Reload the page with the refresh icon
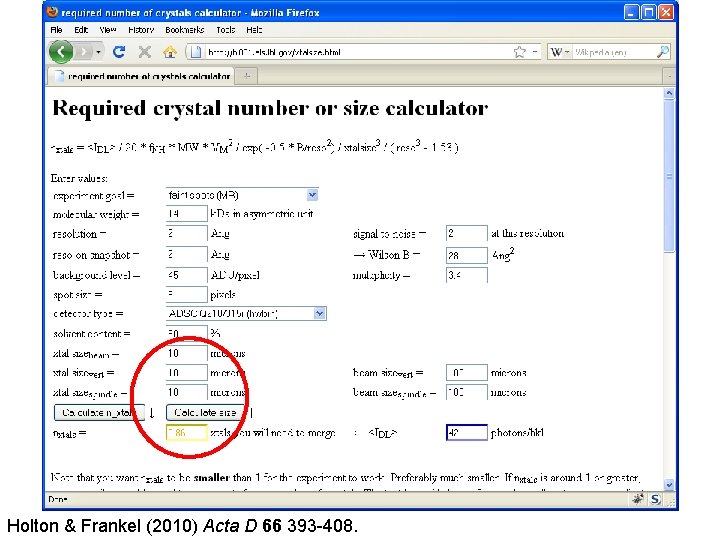The image size is (720, 540). (x=119, y=52)
